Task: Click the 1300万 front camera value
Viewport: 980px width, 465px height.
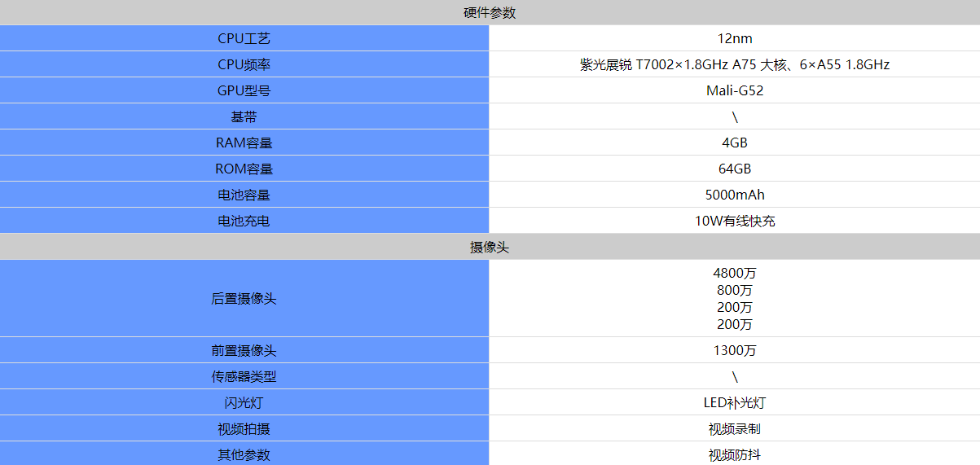Action: (x=735, y=350)
